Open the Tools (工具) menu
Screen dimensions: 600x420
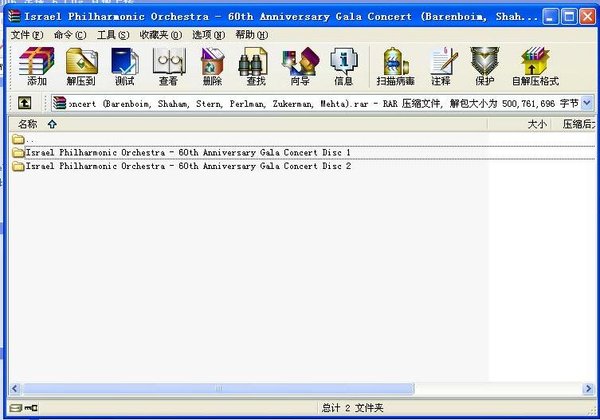(113, 35)
